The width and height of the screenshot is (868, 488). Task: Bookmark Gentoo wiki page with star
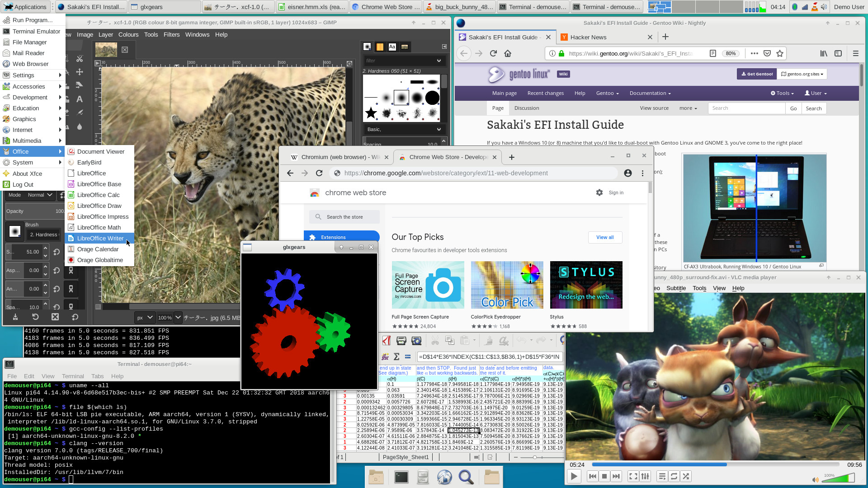coord(780,53)
